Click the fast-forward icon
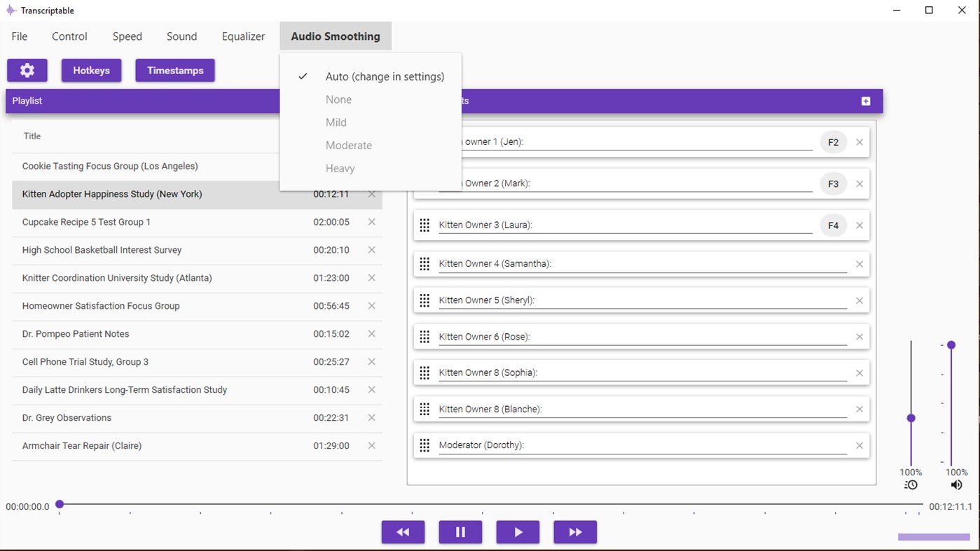 pos(575,532)
